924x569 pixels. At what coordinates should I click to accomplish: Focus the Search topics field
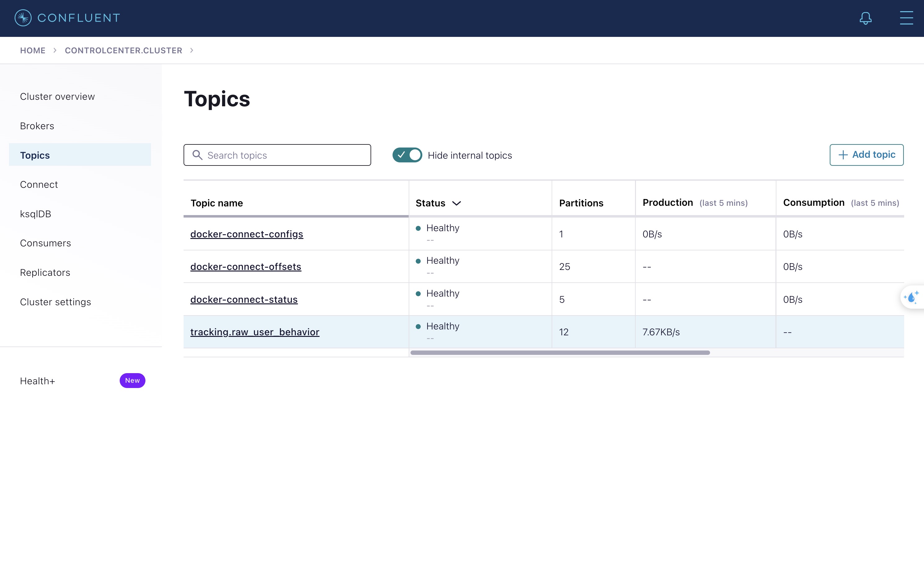277,155
